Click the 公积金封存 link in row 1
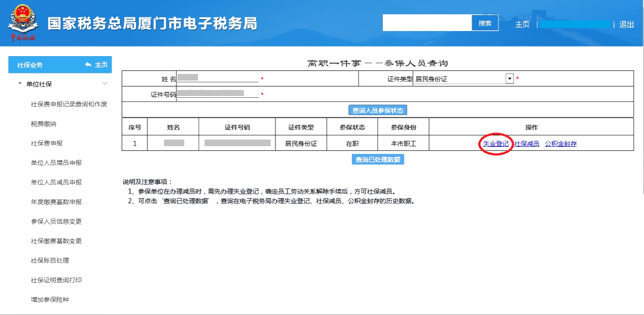Image resolution: width=644 pixels, height=315 pixels. [x=561, y=144]
